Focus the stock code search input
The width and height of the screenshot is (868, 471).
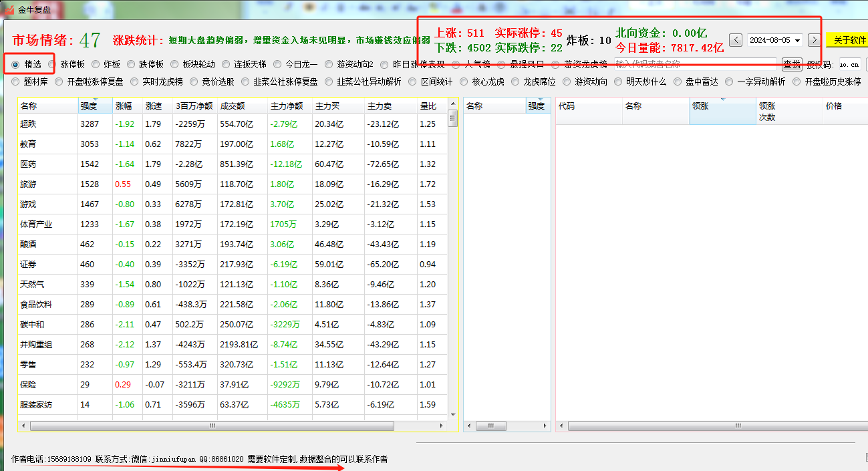click(x=695, y=64)
